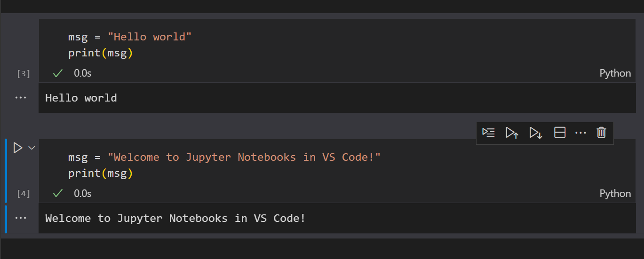Place cursor in the "Hello world" string
644x259 pixels.
click(x=150, y=37)
